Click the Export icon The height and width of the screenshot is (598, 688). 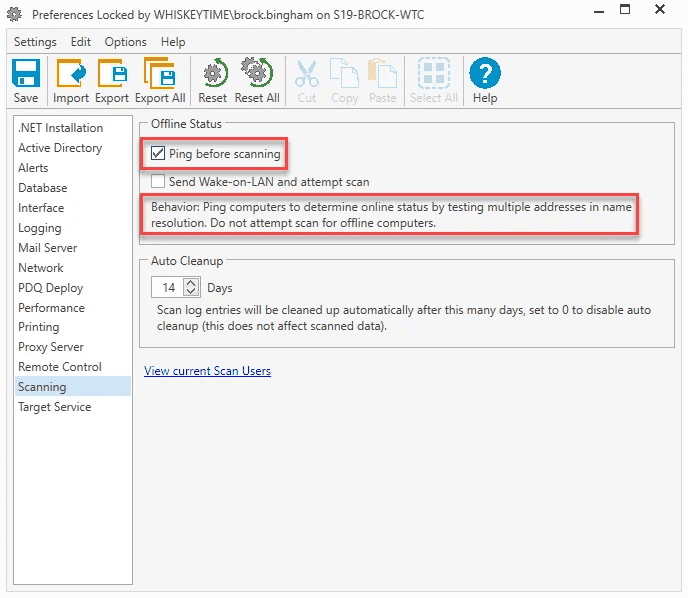click(x=112, y=73)
